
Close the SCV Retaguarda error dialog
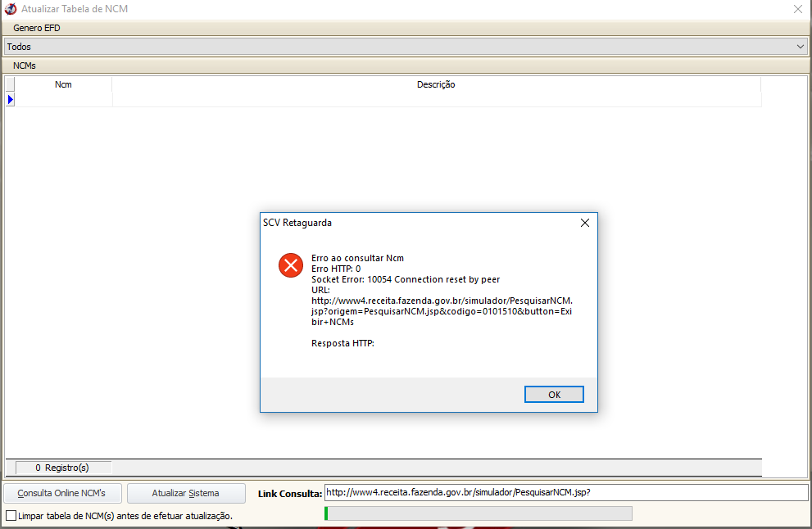click(x=585, y=223)
